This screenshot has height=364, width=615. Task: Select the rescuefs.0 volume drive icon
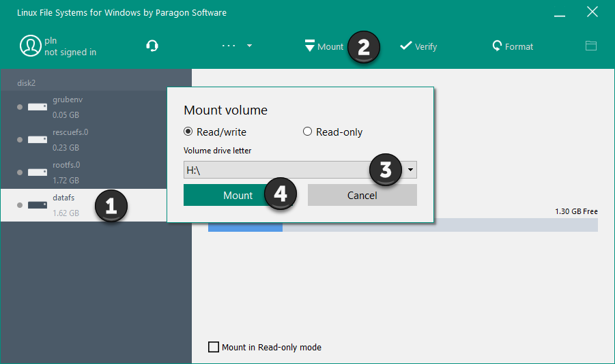37,140
